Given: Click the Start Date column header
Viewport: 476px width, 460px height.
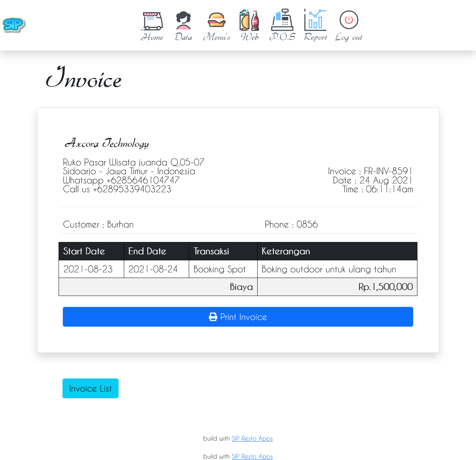Looking at the screenshot, I should click(x=91, y=251).
